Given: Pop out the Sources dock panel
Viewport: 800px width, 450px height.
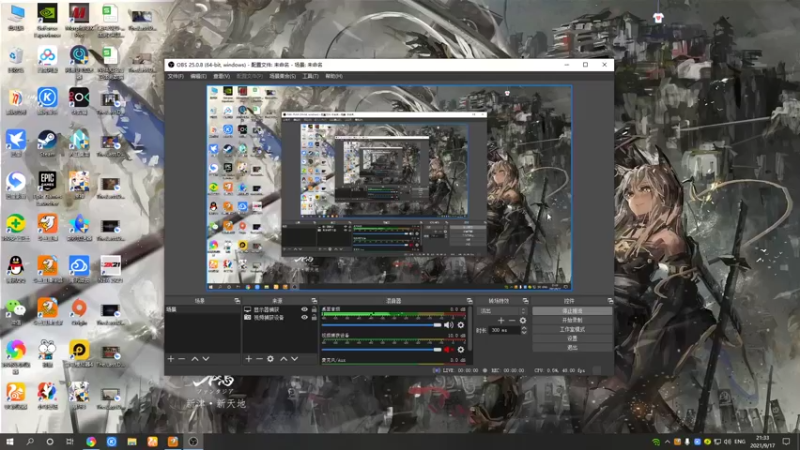Looking at the screenshot, I should point(314,301).
